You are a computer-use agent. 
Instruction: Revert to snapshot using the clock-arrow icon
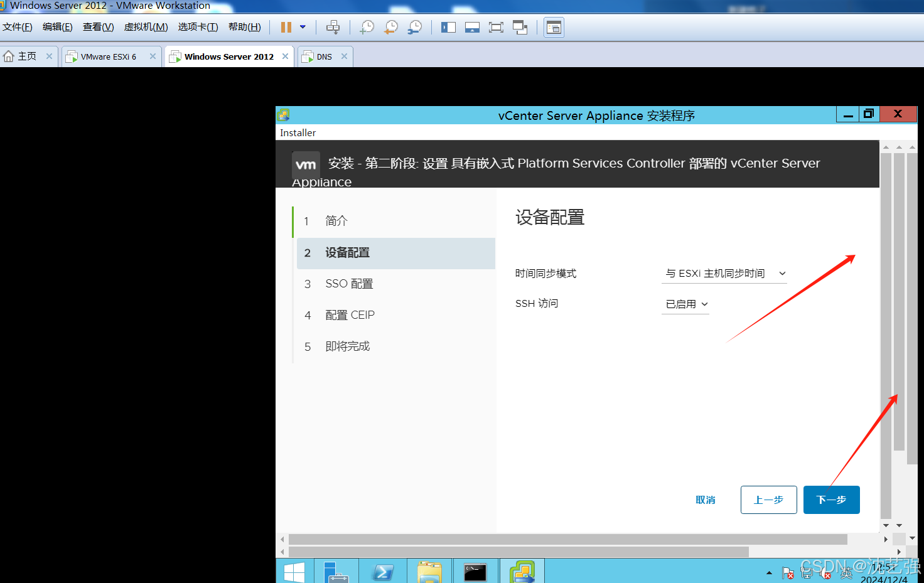(390, 27)
